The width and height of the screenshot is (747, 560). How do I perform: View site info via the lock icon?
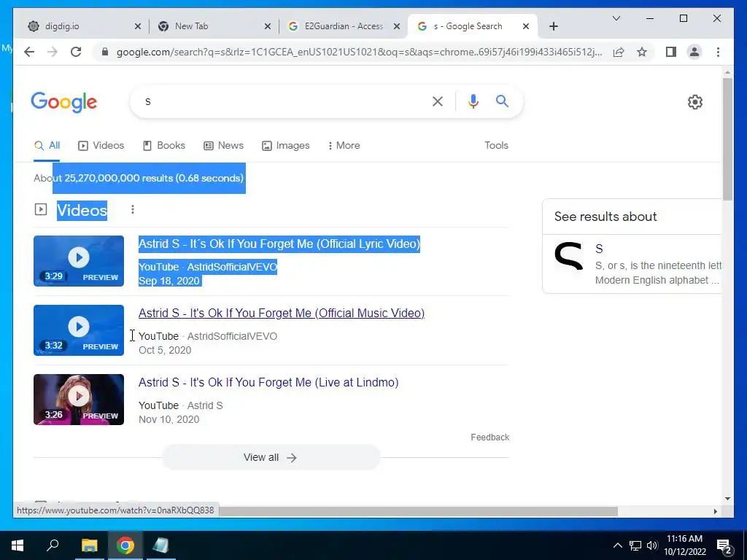pyautogui.click(x=105, y=52)
